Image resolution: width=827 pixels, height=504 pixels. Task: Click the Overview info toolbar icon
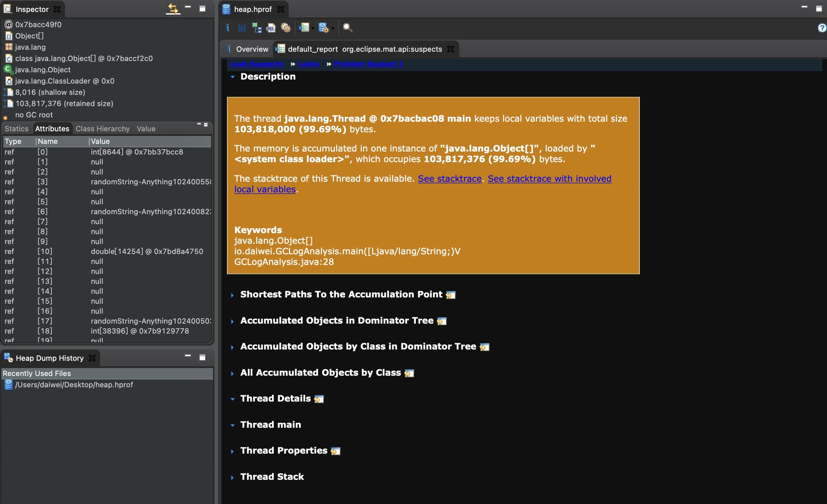click(228, 28)
